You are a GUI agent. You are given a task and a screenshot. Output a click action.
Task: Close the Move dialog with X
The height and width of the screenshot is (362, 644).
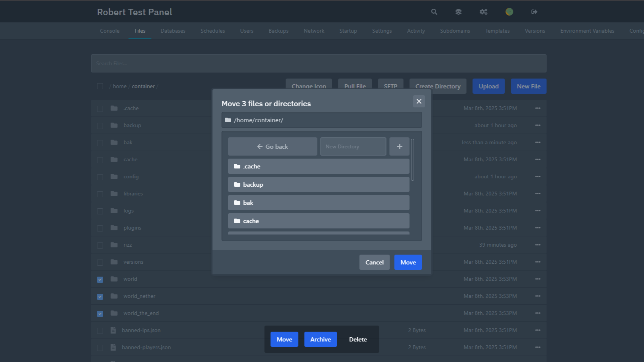click(419, 101)
